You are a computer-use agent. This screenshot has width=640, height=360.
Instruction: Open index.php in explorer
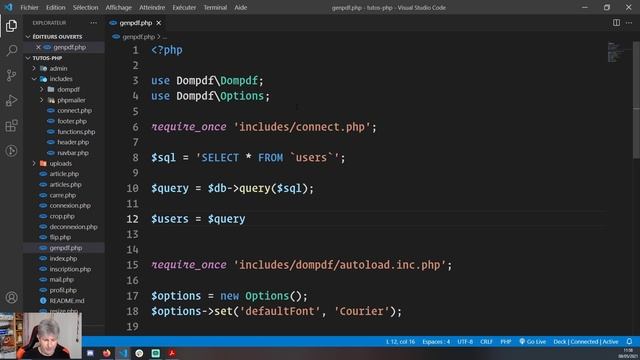tap(63, 258)
